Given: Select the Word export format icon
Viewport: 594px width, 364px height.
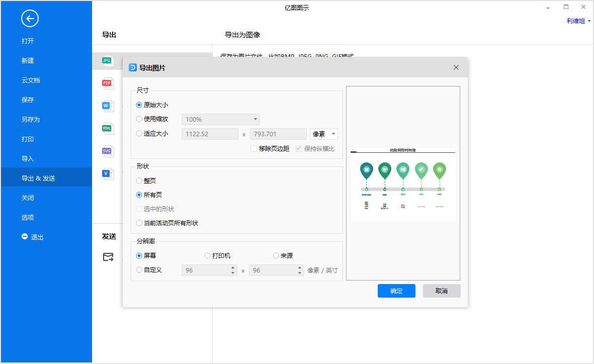Looking at the screenshot, I should [108, 106].
